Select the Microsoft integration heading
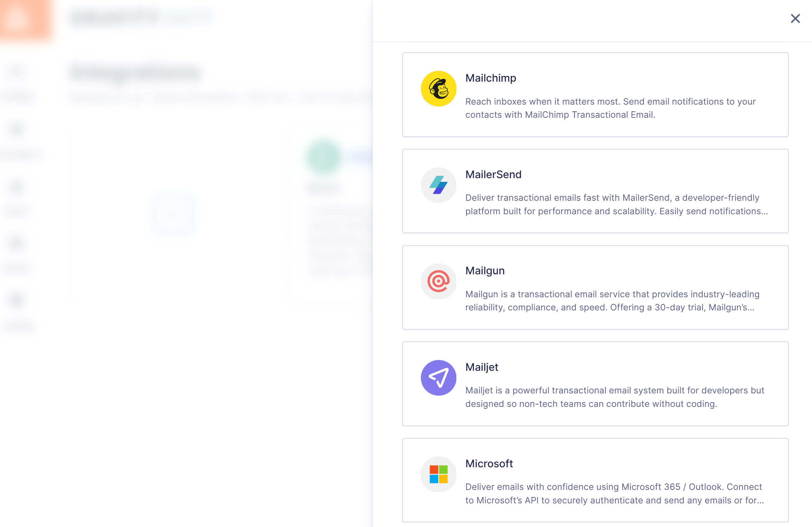812x527 pixels. 488,464
